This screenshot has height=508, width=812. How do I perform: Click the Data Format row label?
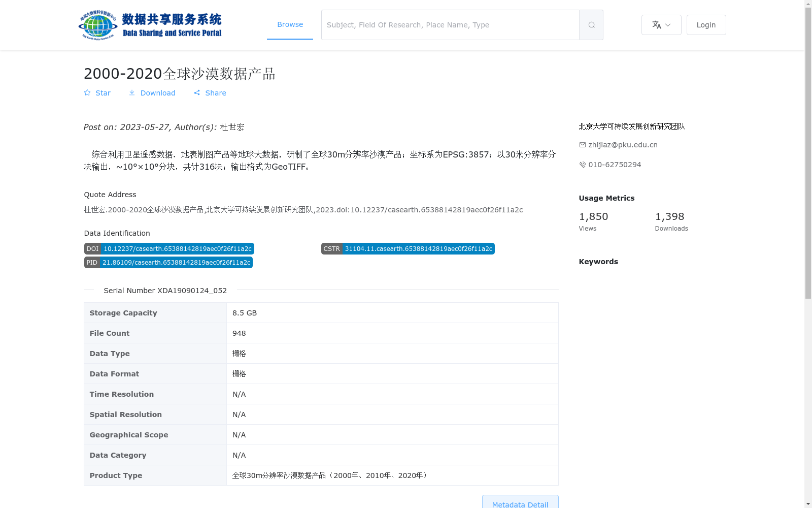114,374
